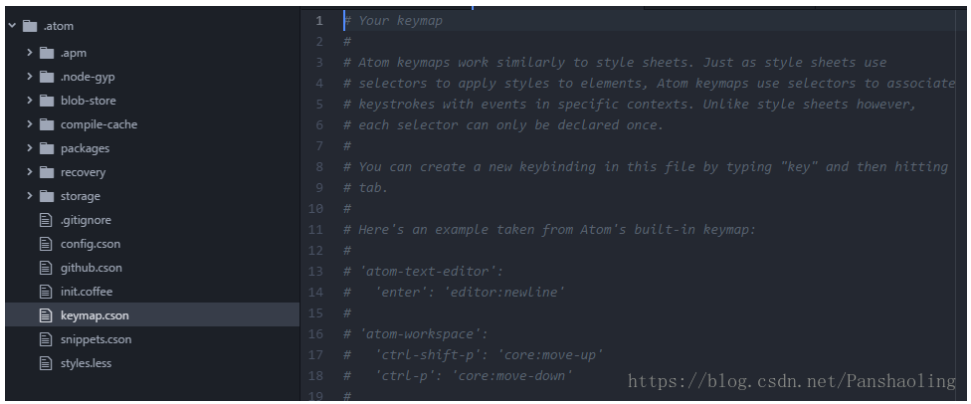Select the .atom root folder name
This screenshot has height=404, width=971.
(x=58, y=26)
